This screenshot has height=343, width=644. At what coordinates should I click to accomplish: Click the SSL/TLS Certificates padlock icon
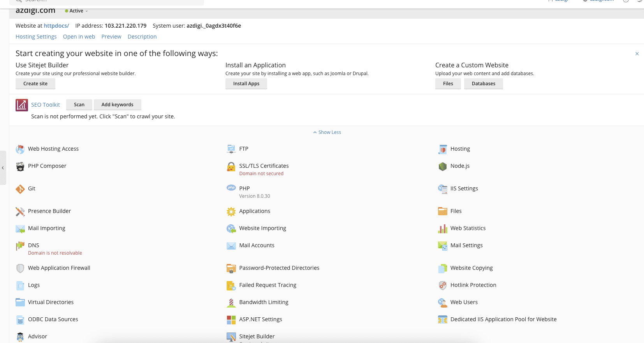[x=231, y=167]
